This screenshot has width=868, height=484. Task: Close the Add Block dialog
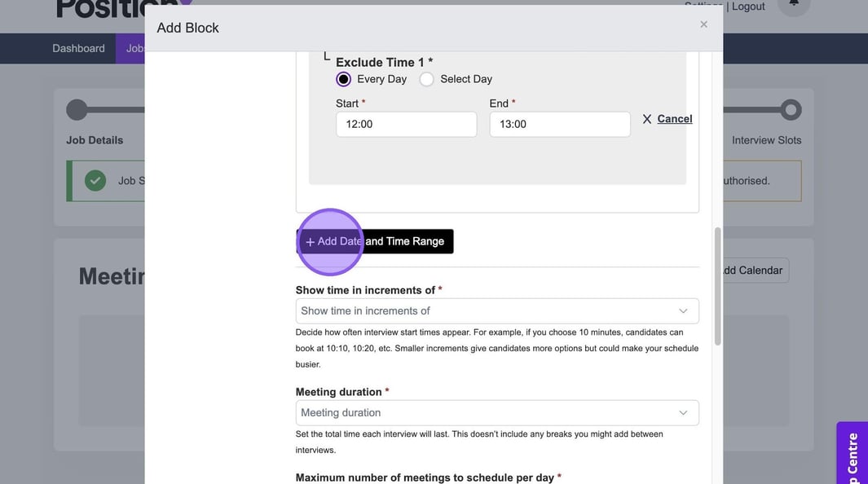703,24
